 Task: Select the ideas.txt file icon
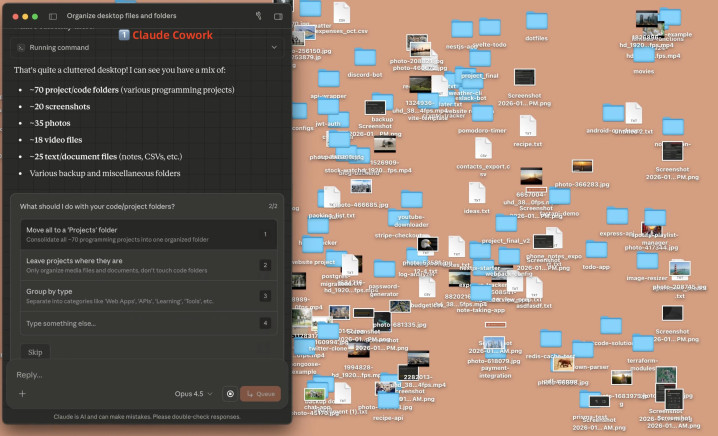pyautogui.click(x=476, y=193)
